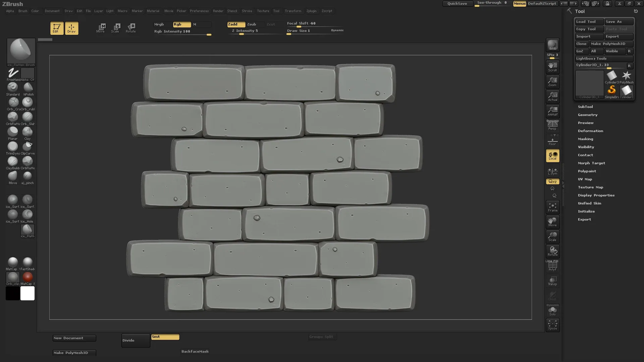The width and height of the screenshot is (644, 362).
Task: Click the Rotate mode icon in top shelf
Action: [x=131, y=28]
